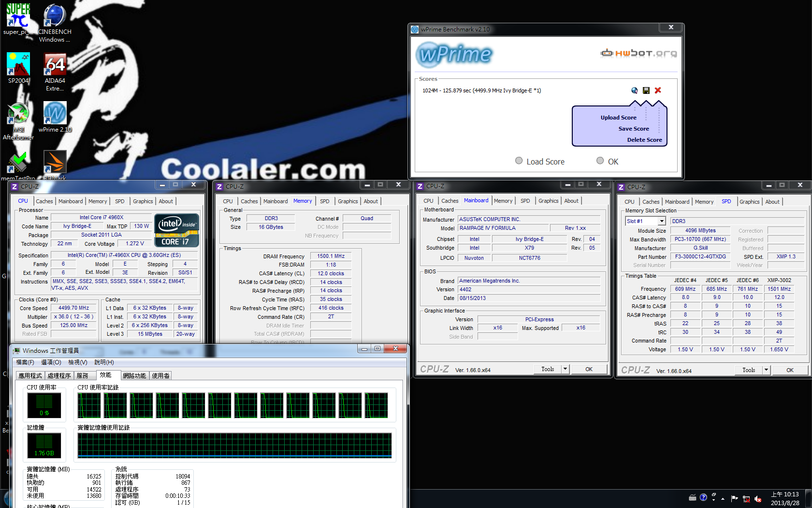The width and height of the screenshot is (812, 508).
Task: Click Tools button in Mainboard CPU-Z window
Action: pyautogui.click(x=548, y=369)
